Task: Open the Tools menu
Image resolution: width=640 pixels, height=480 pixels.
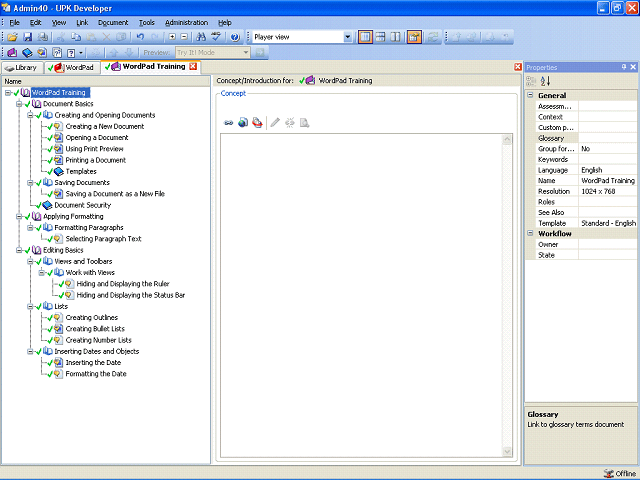Action: (x=147, y=22)
